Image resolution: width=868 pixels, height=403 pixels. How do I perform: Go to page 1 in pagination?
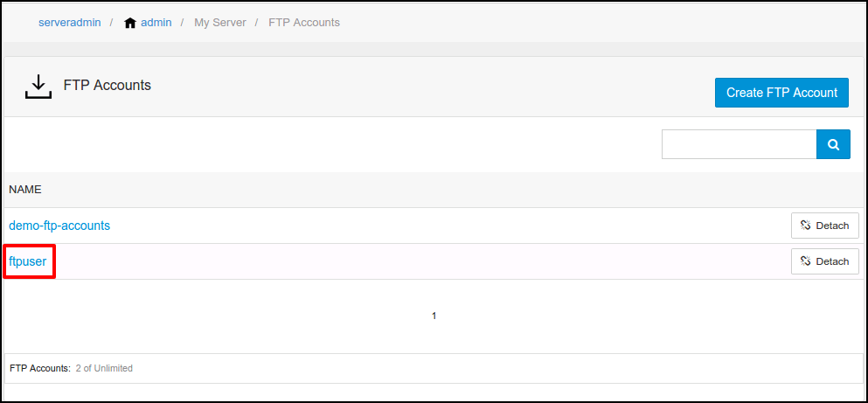click(x=434, y=316)
